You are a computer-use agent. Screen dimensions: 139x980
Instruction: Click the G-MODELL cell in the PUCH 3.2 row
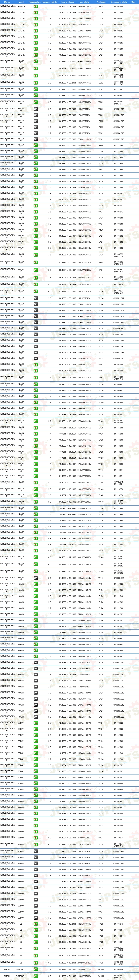click(21, 969)
